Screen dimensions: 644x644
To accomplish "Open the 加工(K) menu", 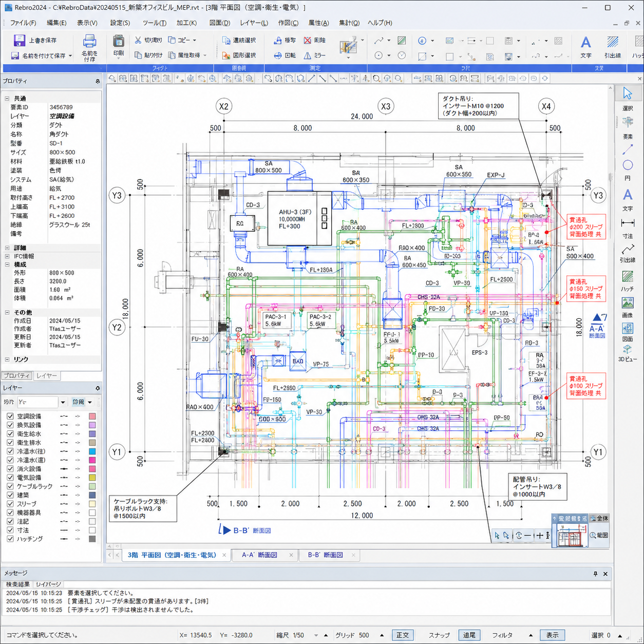I will 186,23.
